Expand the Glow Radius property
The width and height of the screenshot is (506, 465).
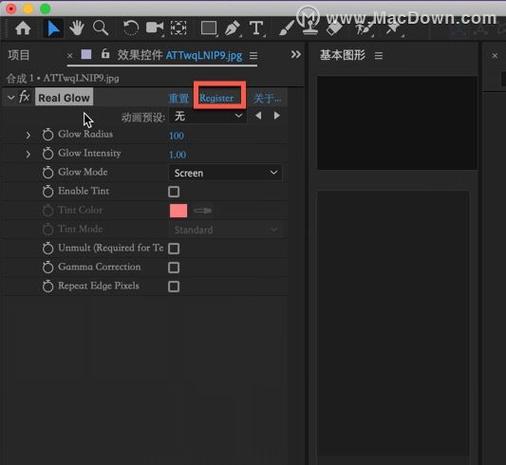pos(28,135)
